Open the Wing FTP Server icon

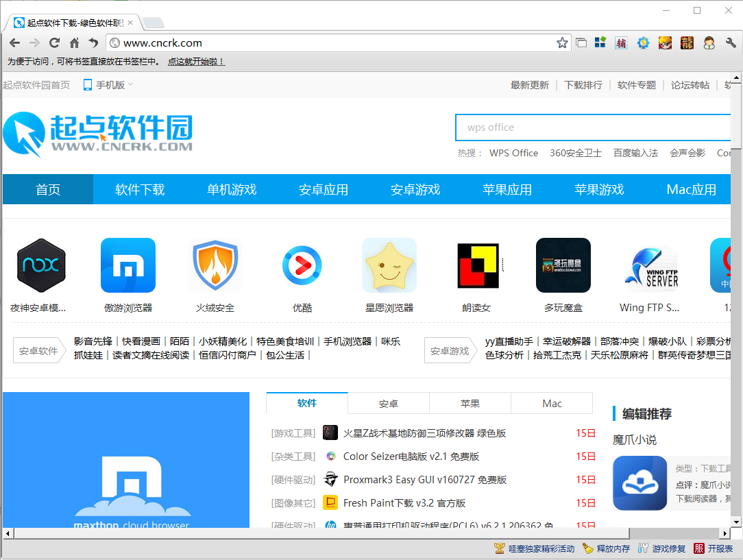(650, 268)
